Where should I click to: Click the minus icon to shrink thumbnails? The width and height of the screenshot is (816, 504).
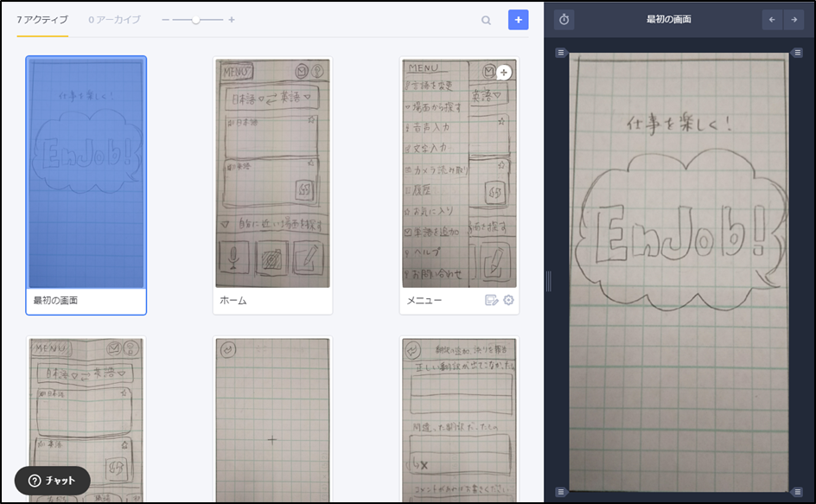tap(165, 20)
